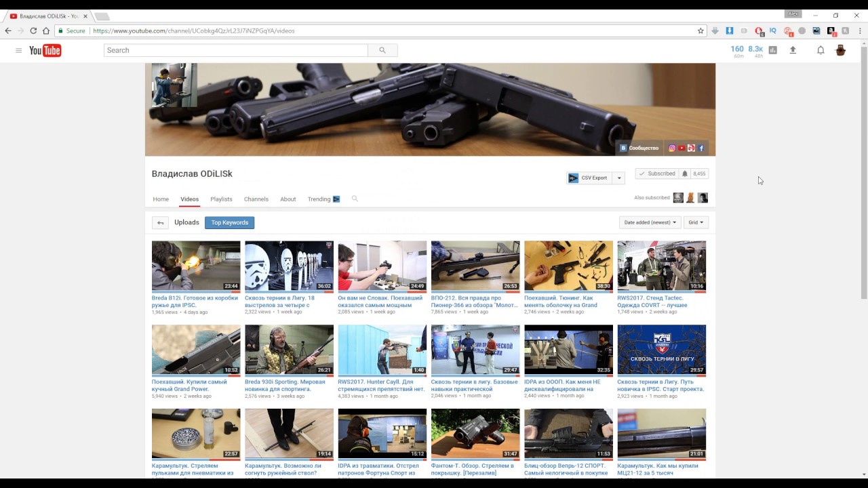Open the Trending tab
The height and width of the screenshot is (488, 868).
point(323,199)
